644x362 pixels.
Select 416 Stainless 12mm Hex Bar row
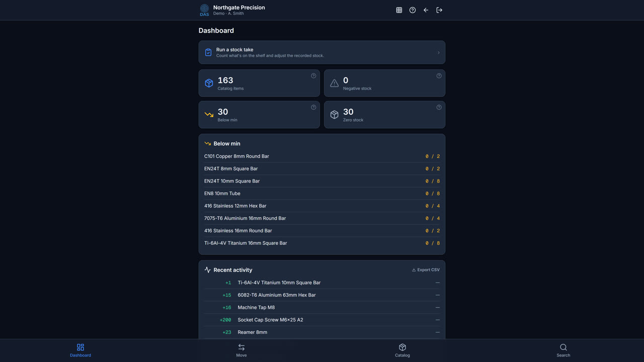point(322,206)
